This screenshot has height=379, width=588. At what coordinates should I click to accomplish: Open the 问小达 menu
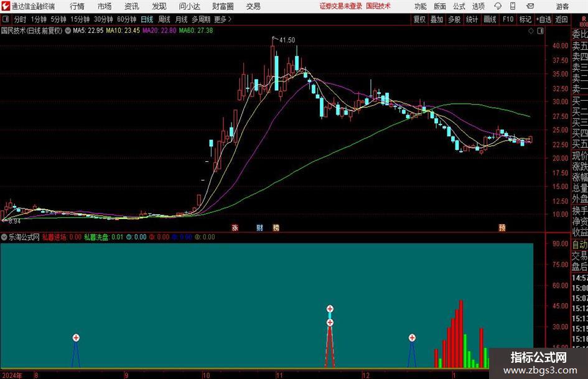tap(189, 6)
